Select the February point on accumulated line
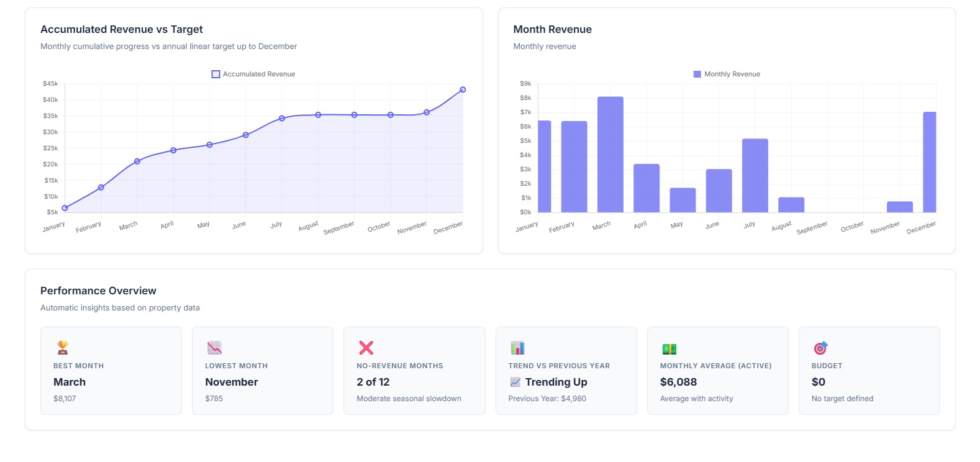 101,187
